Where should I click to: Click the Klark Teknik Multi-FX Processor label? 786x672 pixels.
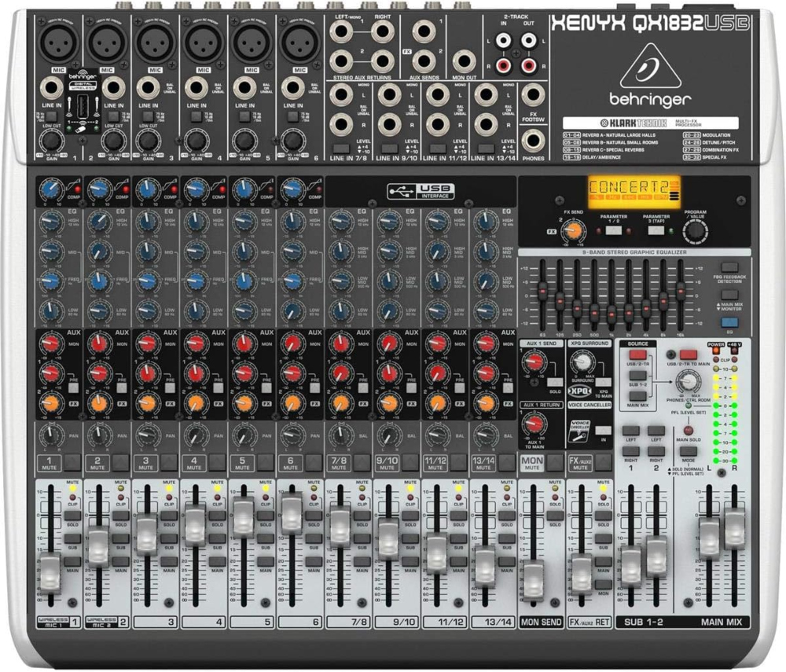click(650, 123)
